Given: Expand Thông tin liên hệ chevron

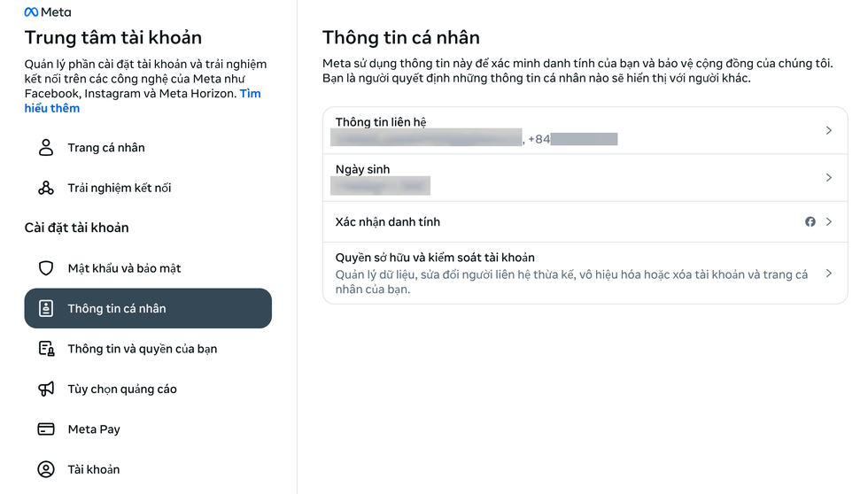Looking at the screenshot, I should tap(829, 131).
